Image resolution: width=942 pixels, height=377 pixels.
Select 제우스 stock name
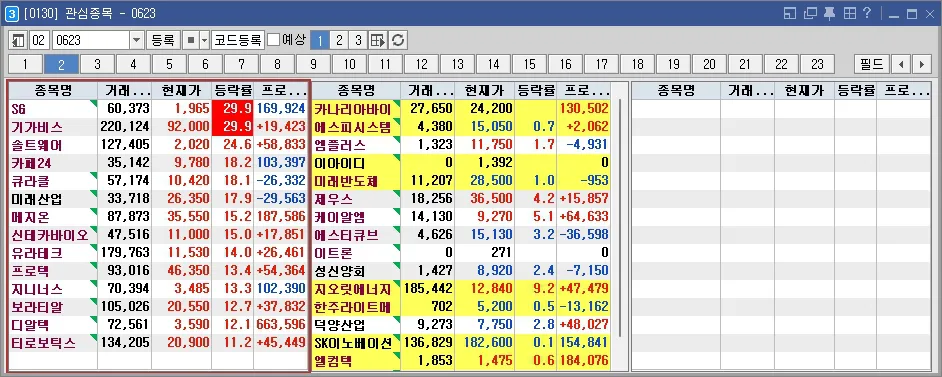(x=333, y=199)
